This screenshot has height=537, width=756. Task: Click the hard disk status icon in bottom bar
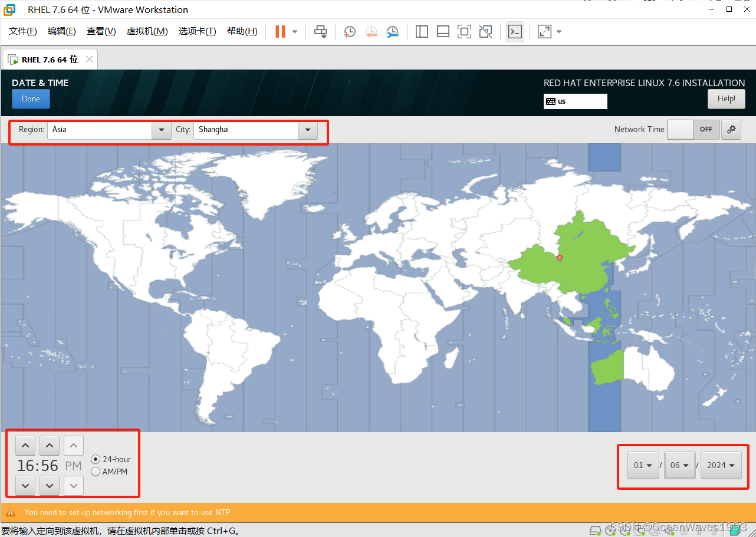596,530
